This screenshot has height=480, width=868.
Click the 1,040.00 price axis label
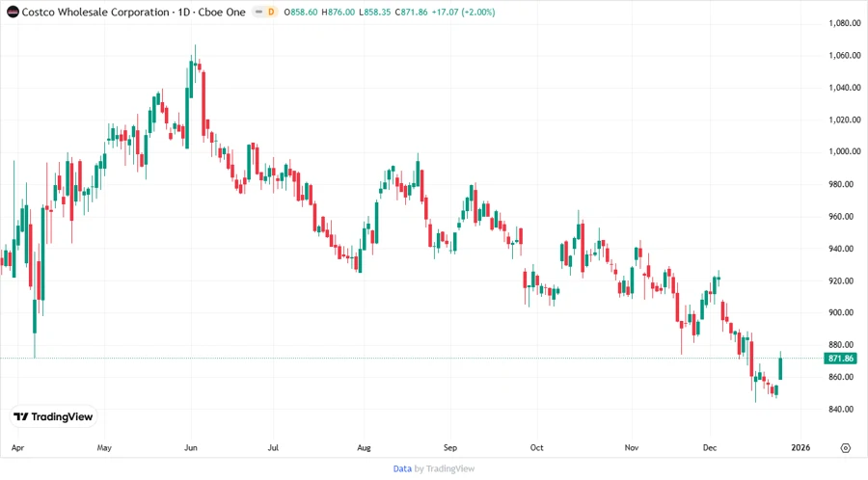845,88
